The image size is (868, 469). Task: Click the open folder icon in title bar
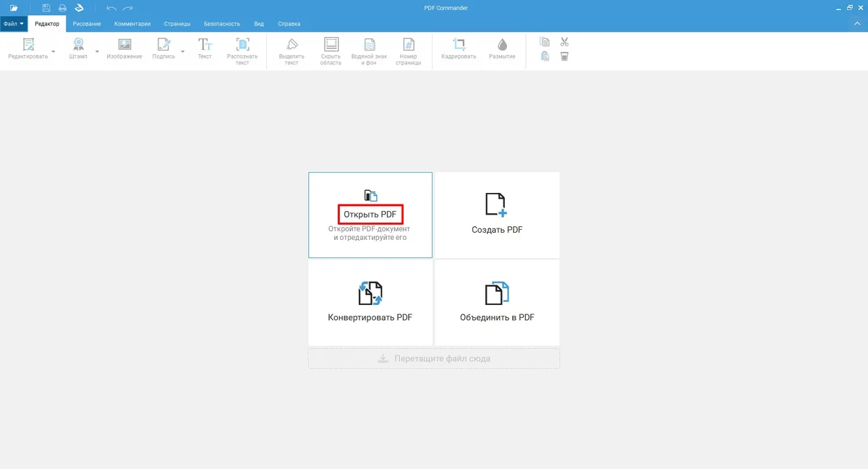click(x=14, y=8)
